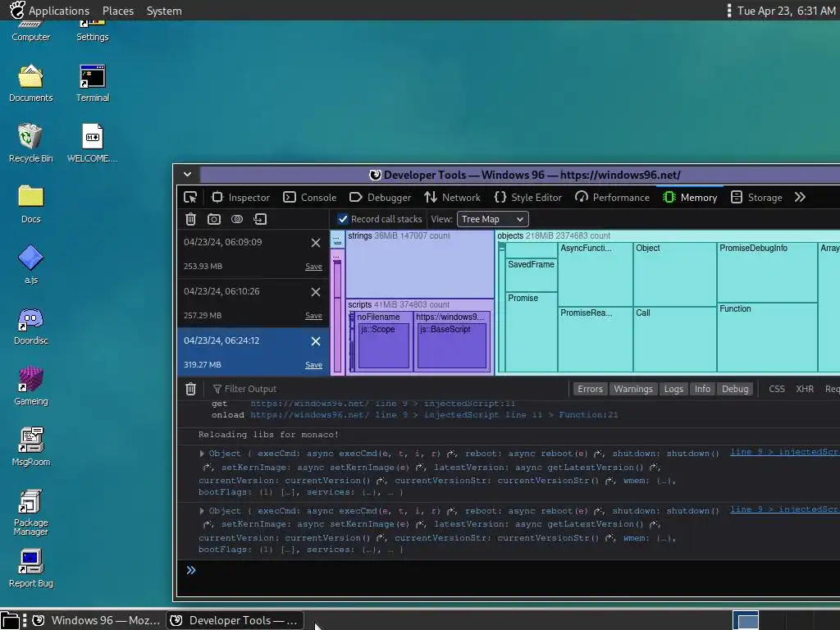Screen dimensions: 840x630
Task: Select the 04/23/24, 06:10:26 snapshot
Action: point(253,304)
